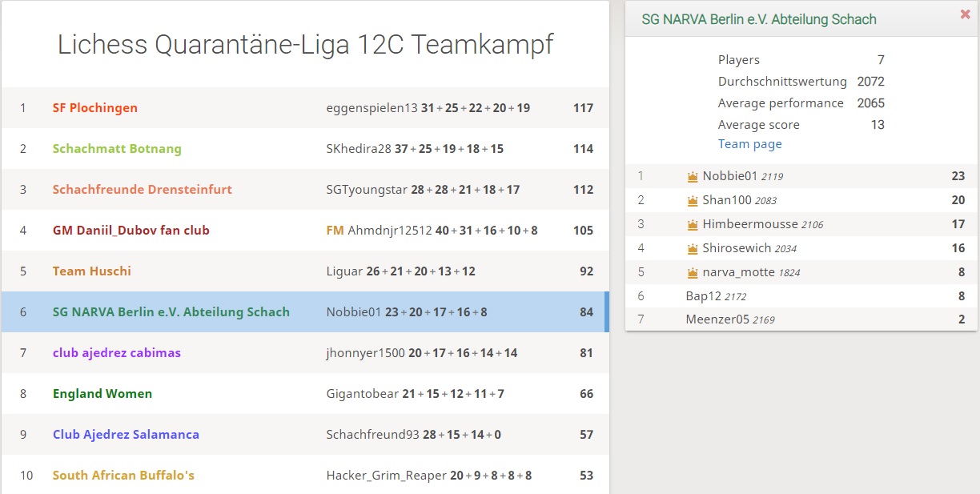Select club ajedrez cabimas team

[x=117, y=353]
